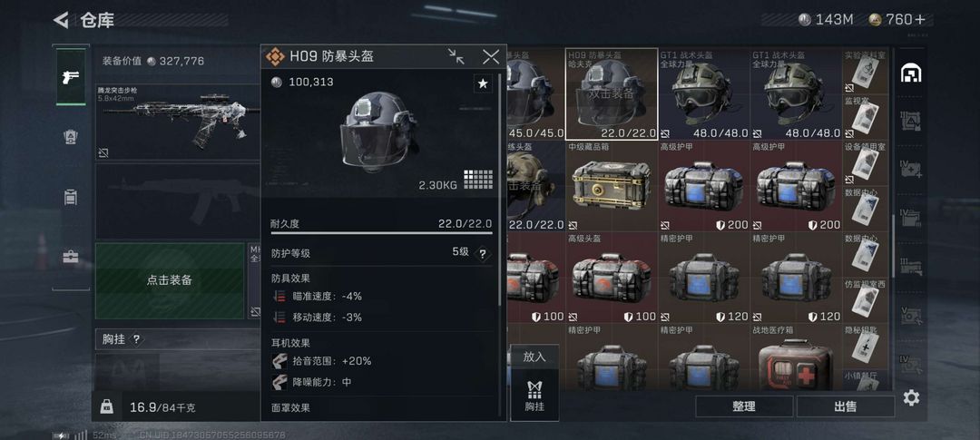Go back using the arrow beside 仓库

(x=61, y=20)
